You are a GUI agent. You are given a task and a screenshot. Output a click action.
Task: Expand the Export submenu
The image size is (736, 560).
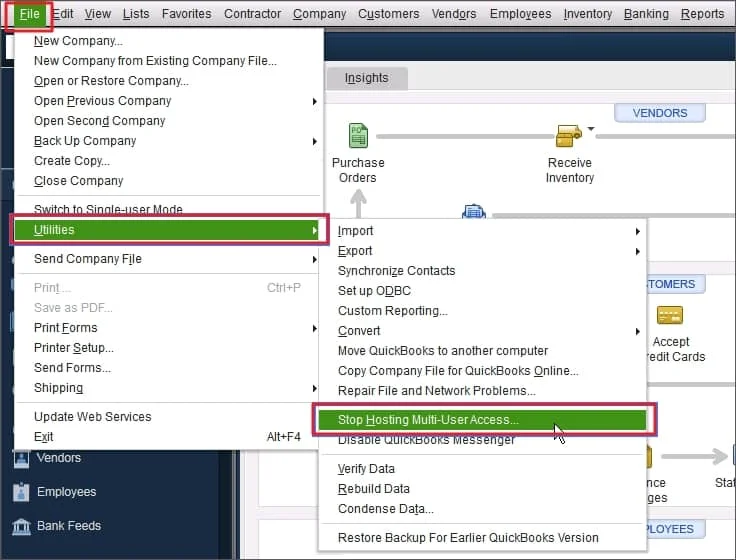click(637, 252)
